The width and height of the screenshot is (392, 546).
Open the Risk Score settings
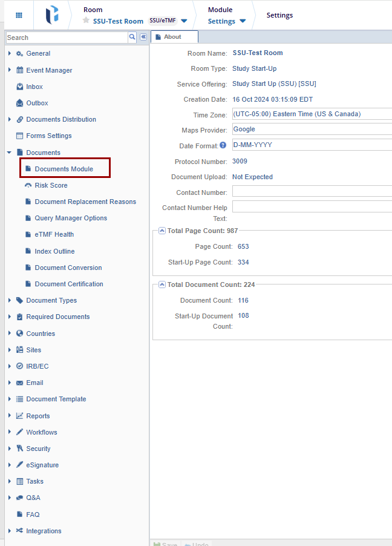tap(51, 185)
